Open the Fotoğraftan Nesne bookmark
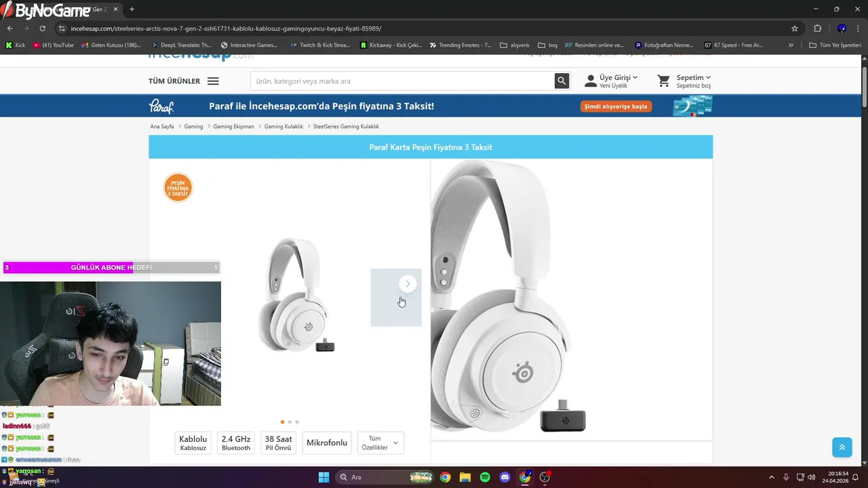Image resolution: width=868 pixels, height=488 pixels. pos(664,45)
